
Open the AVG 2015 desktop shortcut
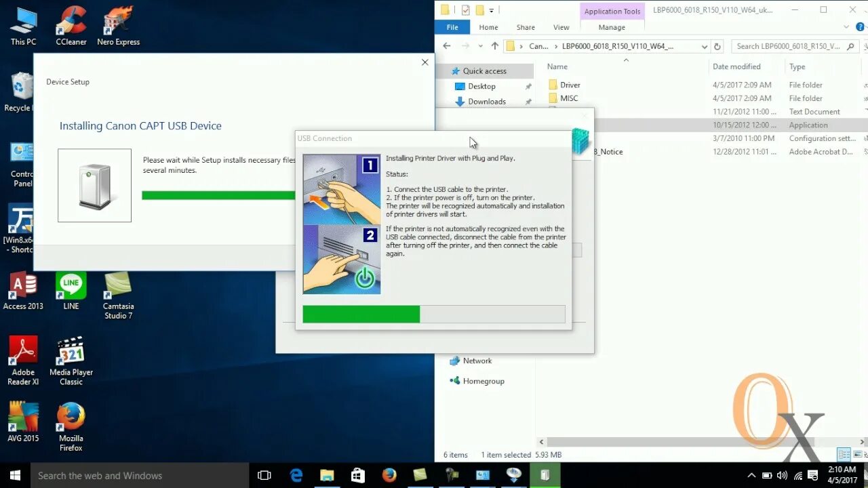click(x=23, y=422)
